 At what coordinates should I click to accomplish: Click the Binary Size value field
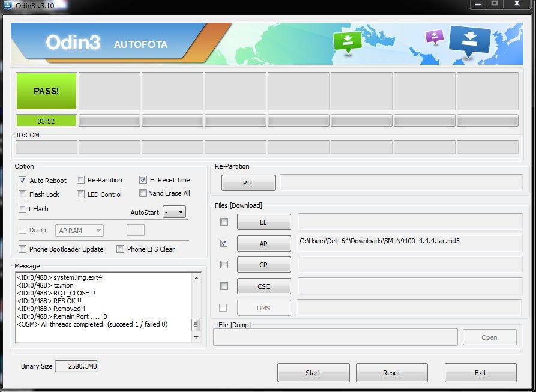77,366
